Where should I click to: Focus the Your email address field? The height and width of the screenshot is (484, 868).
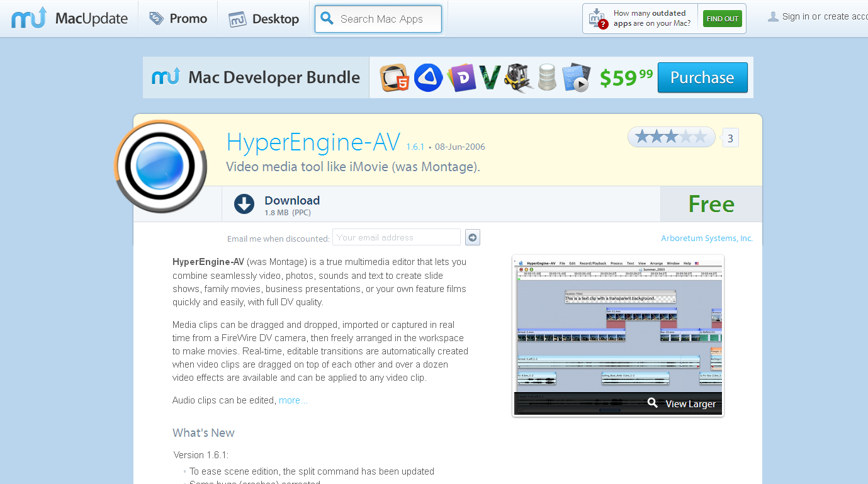(x=397, y=237)
